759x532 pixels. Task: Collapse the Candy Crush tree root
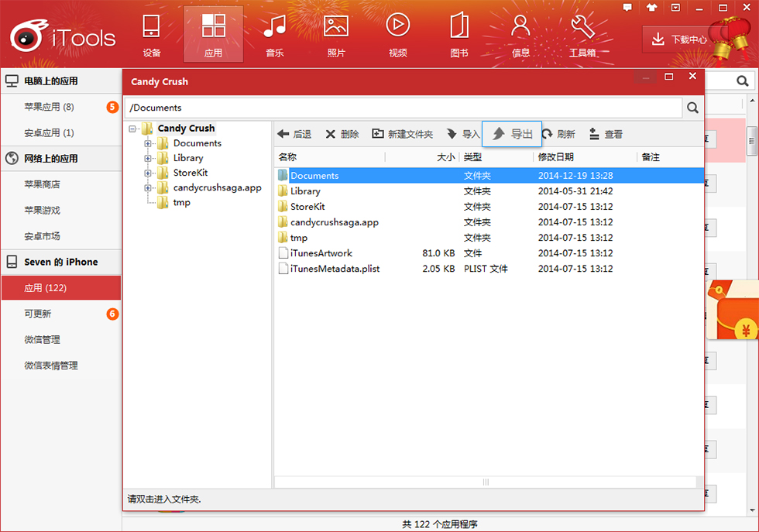click(x=132, y=129)
